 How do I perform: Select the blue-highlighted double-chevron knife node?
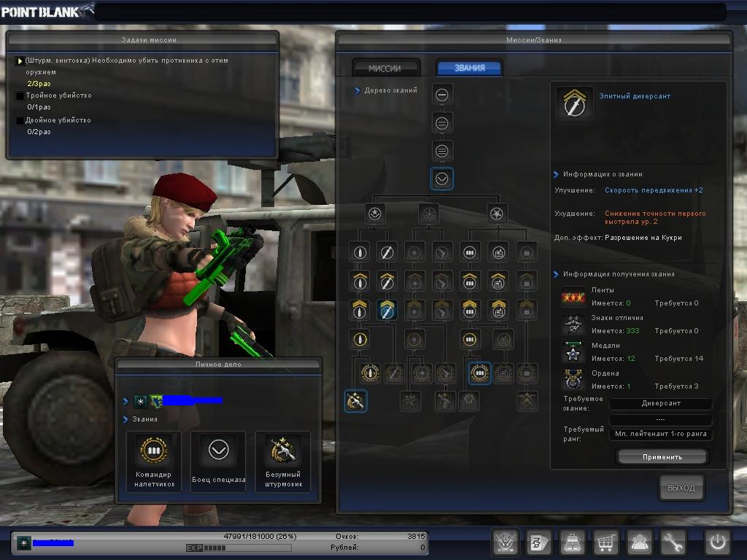(x=387, y=310)
